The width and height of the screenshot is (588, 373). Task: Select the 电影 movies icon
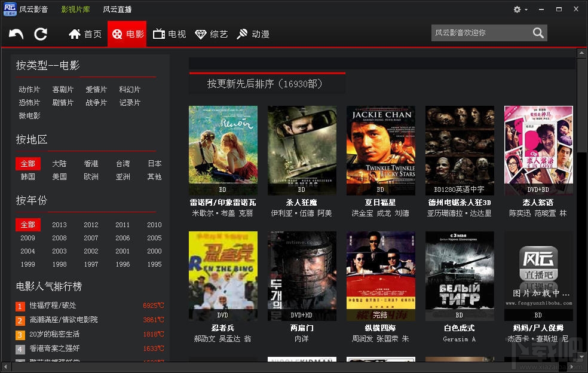pyautogui.click(x=127, y=33)
